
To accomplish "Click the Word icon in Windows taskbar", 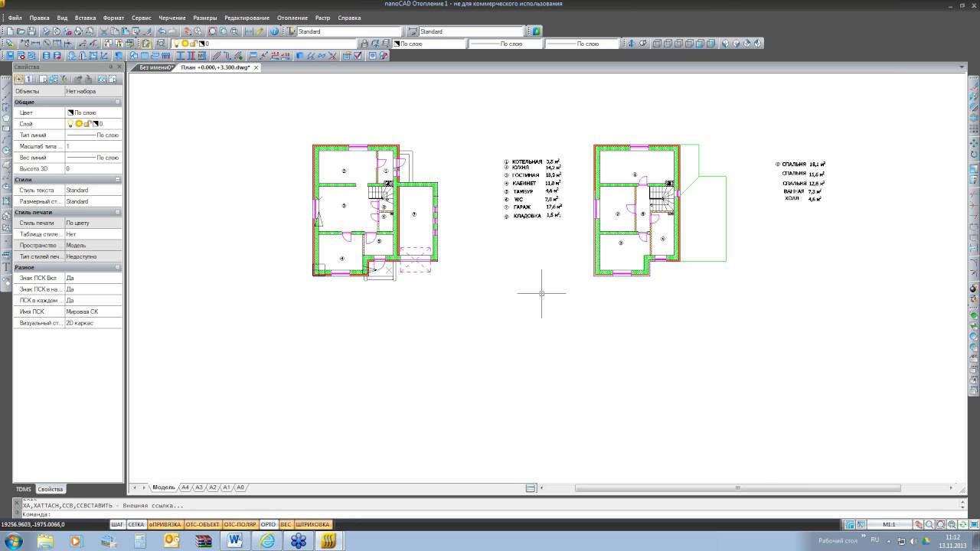I will tap(234, 541).
